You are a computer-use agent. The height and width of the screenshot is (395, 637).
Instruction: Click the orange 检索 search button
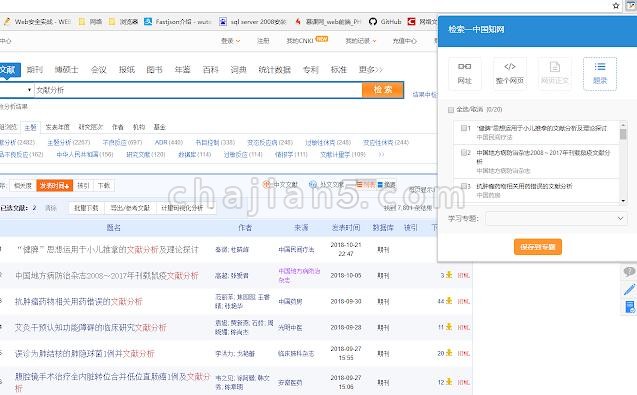click(383, 90)
